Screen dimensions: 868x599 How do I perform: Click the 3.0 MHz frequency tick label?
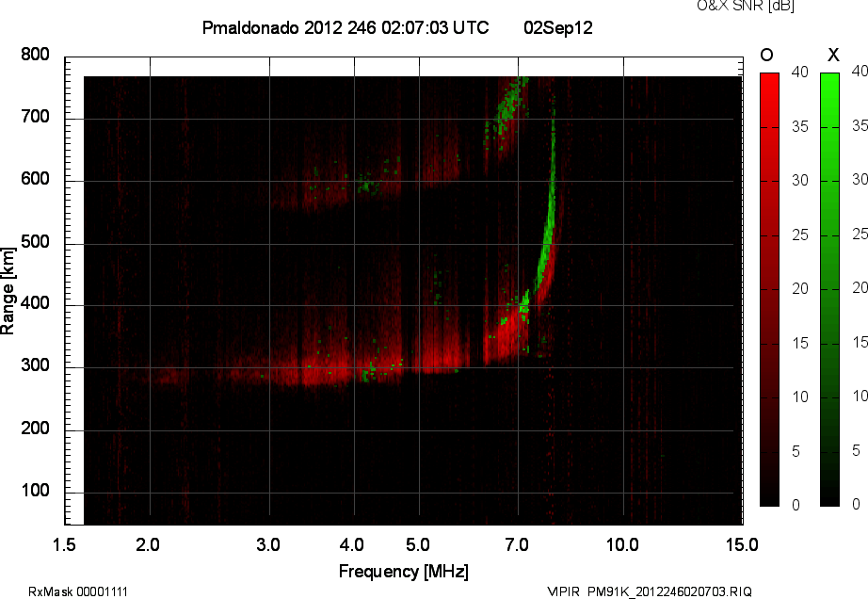[268, 545]
